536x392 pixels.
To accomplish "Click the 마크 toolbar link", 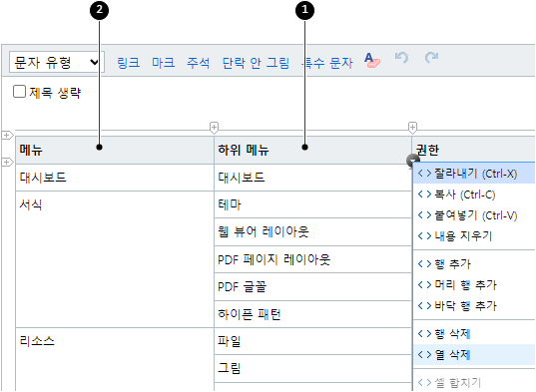I will [164, 63].
